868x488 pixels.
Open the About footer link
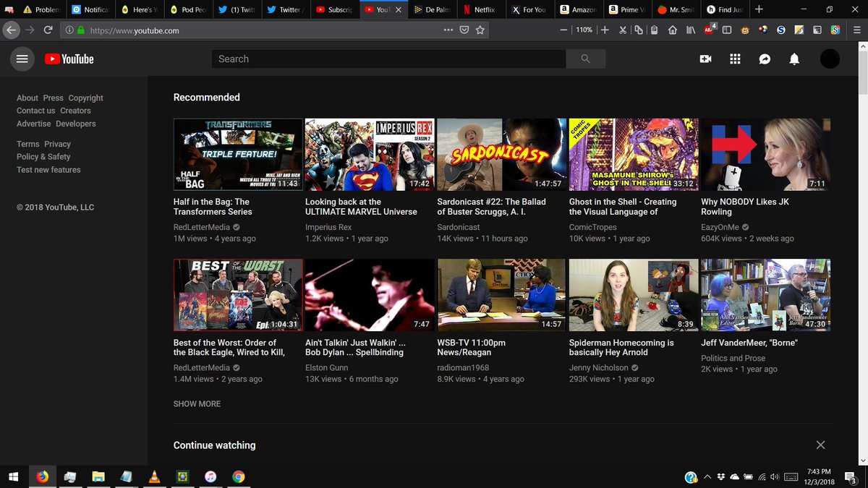(x=27, y=98)
